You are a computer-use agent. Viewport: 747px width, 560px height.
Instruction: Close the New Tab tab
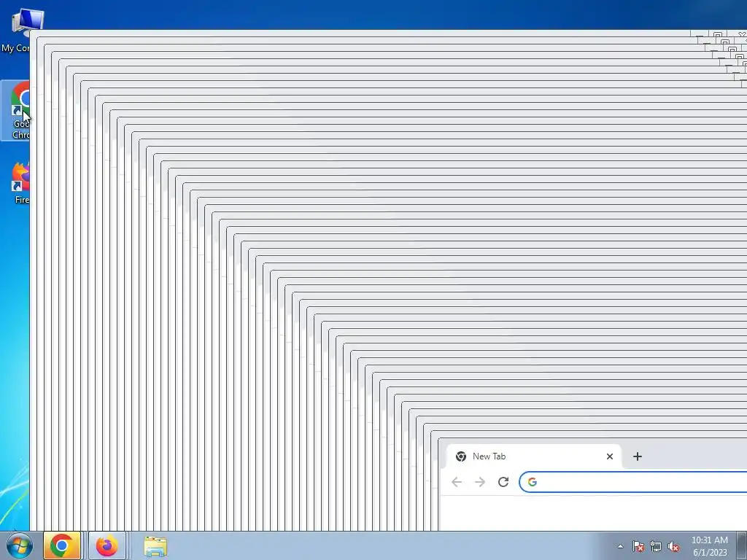[609, 456]
